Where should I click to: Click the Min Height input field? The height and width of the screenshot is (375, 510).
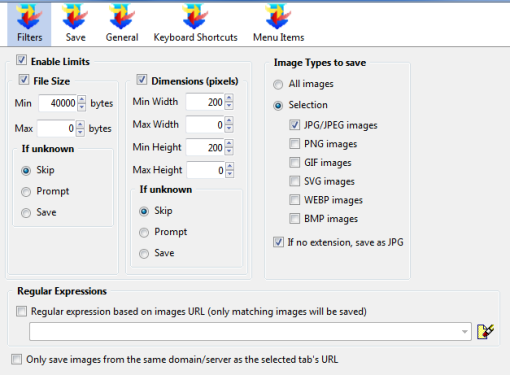[x=205, y=147]
